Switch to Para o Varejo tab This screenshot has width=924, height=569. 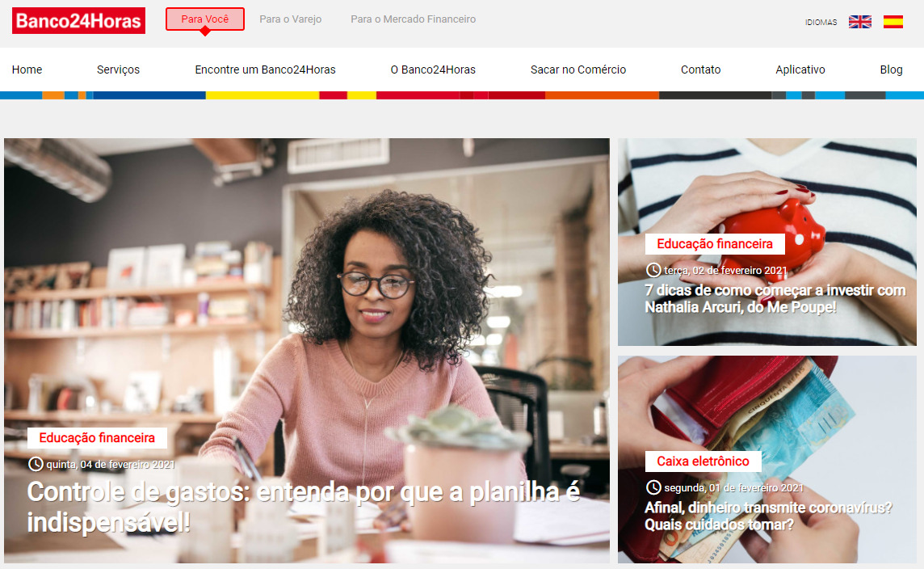pos(291,19)
